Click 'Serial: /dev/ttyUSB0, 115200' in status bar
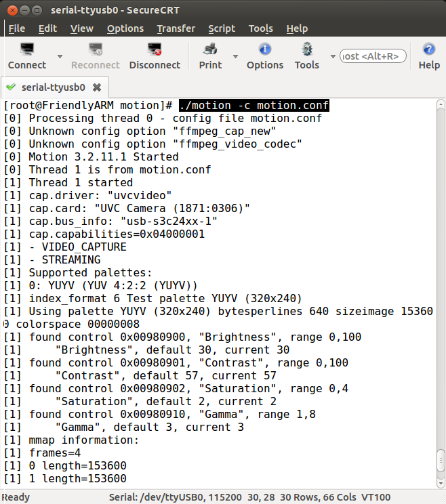Viewport: 446px width, 504px height. 176,497
